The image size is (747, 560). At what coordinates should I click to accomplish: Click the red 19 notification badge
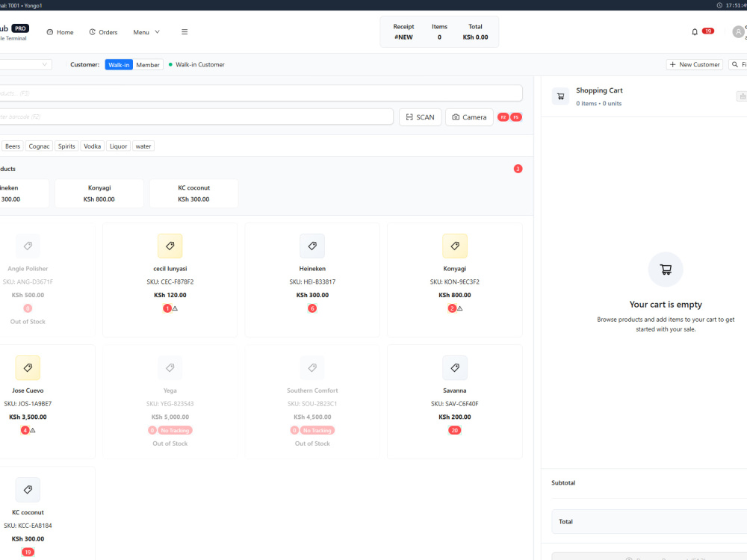(708, 31)
